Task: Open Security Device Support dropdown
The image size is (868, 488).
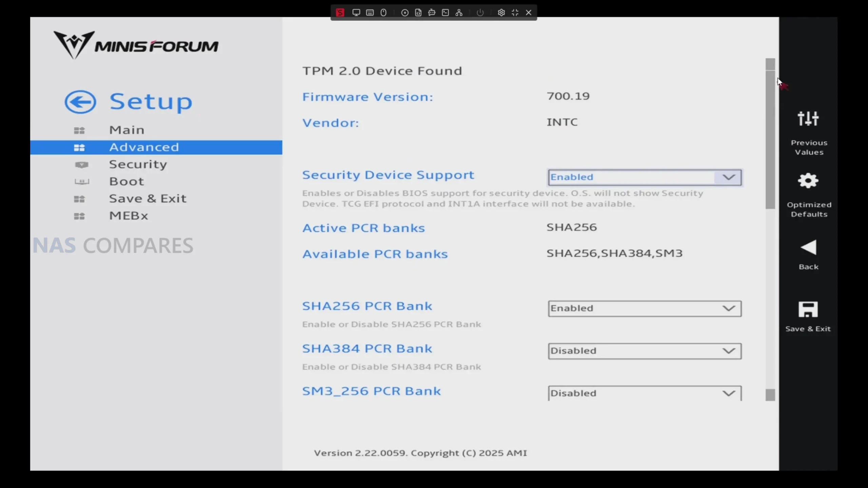Action: (645, 177)
